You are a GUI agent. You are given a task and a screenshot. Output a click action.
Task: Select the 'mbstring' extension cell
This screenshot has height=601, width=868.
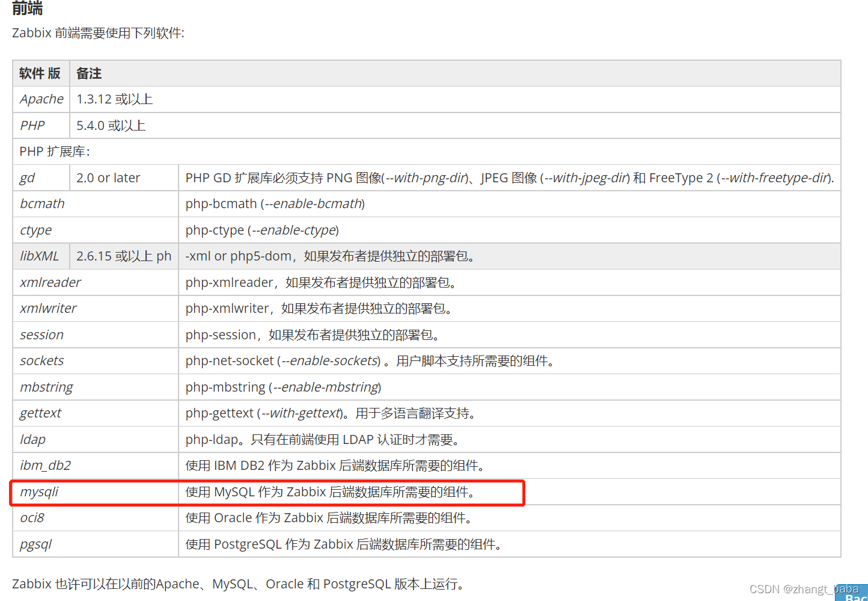pyautogui.click(x=96, y=387)
